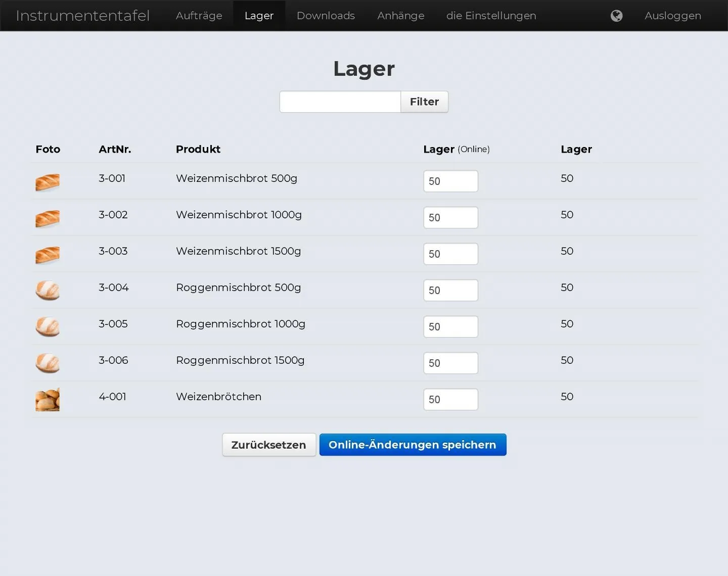
Task: Focus the filter search input field
Action: click(340, 102)
